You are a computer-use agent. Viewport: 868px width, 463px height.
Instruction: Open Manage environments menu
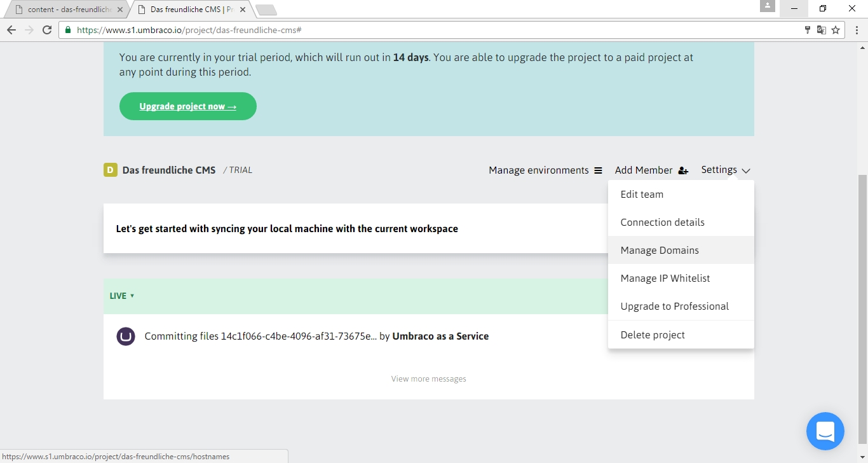(545, 170)
